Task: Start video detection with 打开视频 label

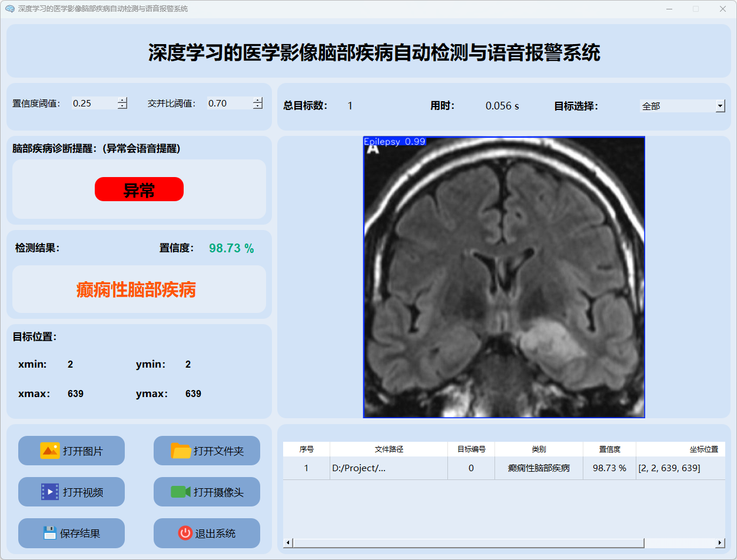Action: (x=83, y=492)
